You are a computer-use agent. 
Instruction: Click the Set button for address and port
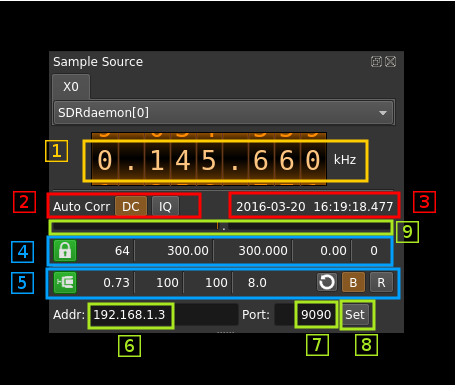coord(355,314)
